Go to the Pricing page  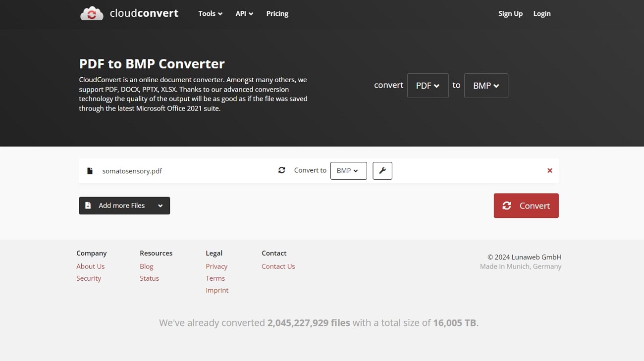(x=277, y=13)
